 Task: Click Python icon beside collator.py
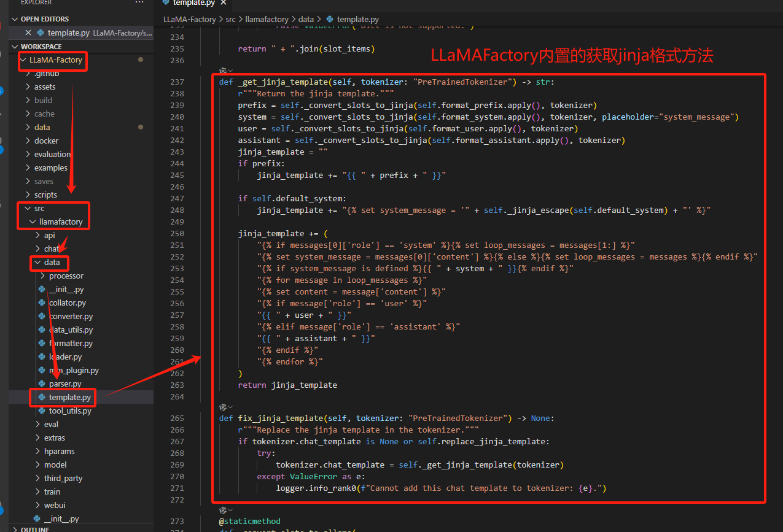pos(42,303)
